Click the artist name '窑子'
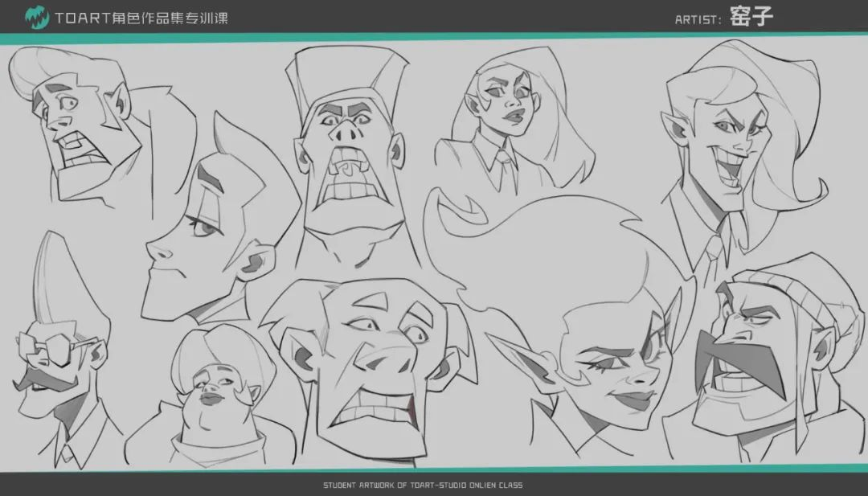 (x=751, y=16)
